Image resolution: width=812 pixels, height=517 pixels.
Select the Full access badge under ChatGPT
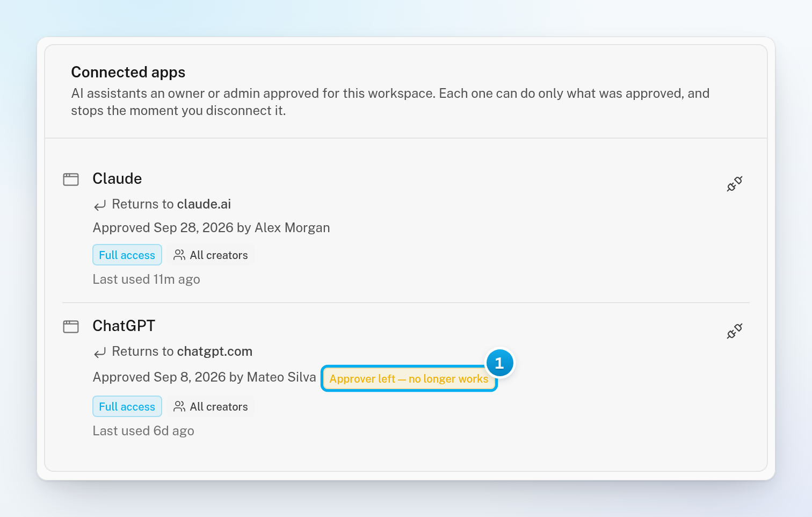point(127,407)
